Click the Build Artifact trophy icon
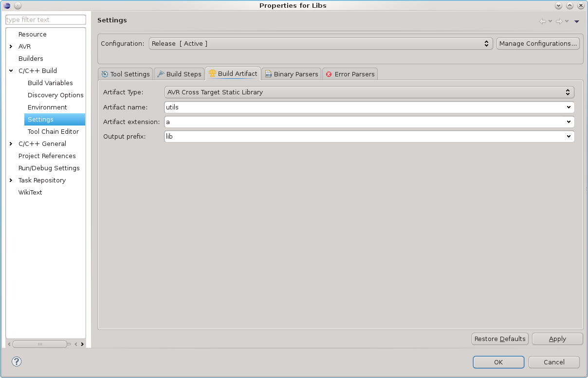Viewport: 588px width, 378px height. (211, 73)
